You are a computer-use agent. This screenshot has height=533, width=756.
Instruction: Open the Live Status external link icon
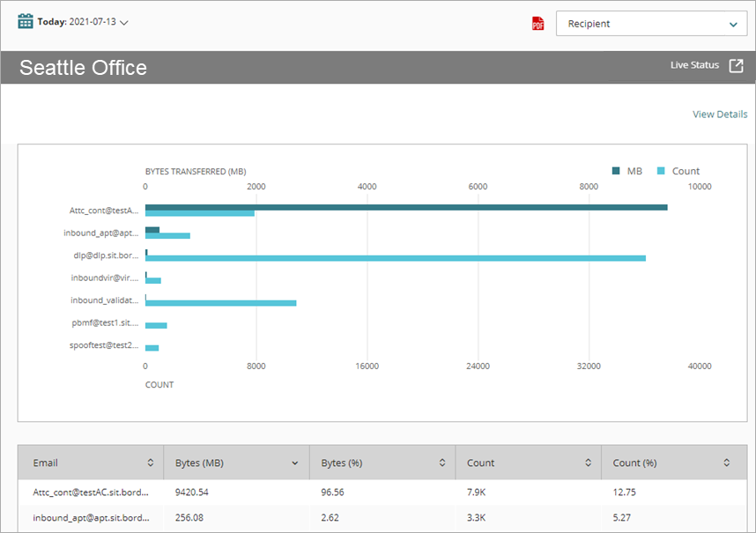click(737, 64)
